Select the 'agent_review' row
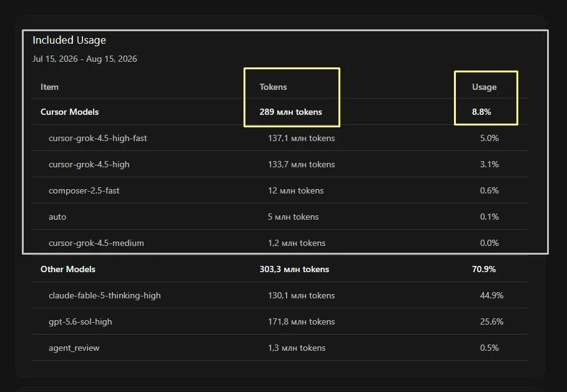This screenshot has width=567, height=392. pos(280,348)
